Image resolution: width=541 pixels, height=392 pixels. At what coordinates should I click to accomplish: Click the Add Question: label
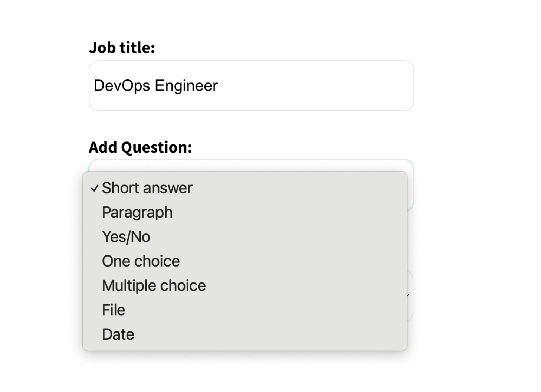point(140,147)
